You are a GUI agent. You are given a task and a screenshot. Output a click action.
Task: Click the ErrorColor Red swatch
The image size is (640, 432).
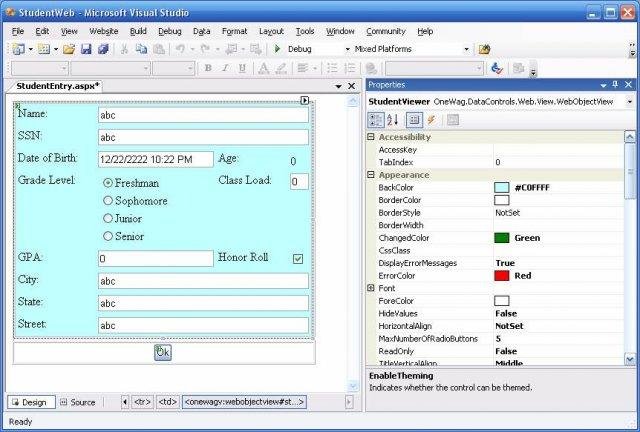pyautogui.click(x=502, y=276)
